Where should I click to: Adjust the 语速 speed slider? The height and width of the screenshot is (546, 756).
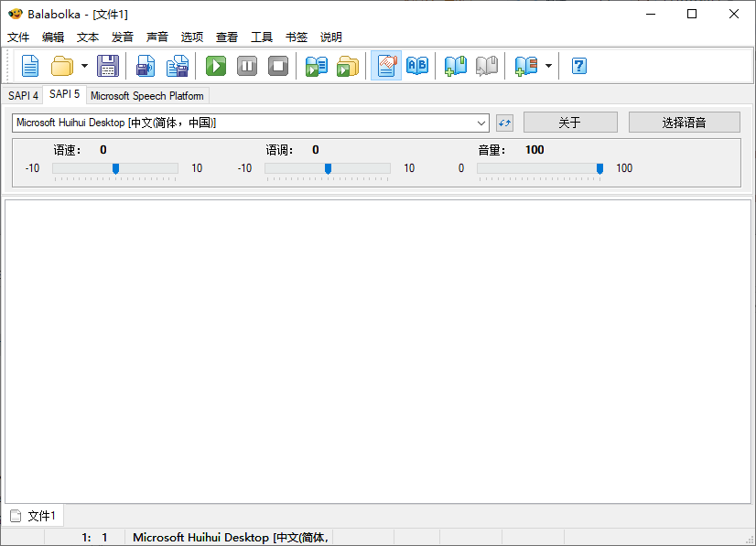(x=115, y=168)
